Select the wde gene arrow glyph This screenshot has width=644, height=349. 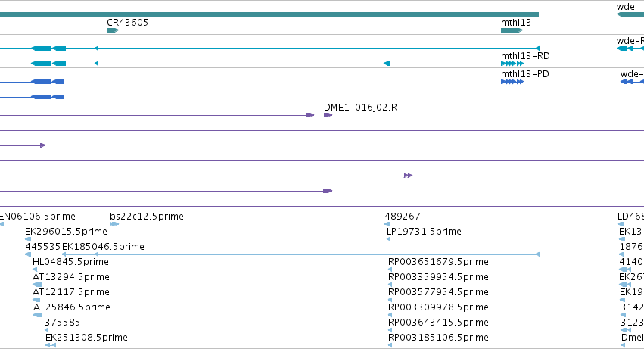tap(630, 15)
